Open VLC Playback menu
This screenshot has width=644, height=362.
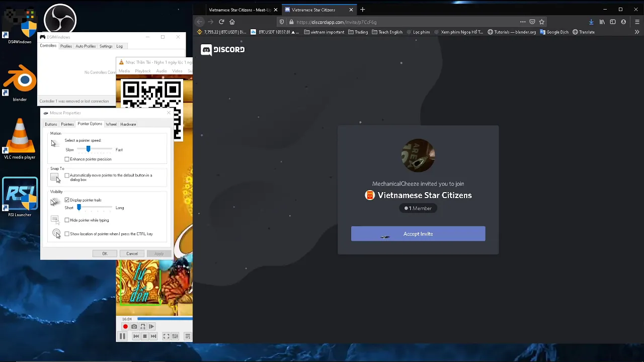click(142, 71)
